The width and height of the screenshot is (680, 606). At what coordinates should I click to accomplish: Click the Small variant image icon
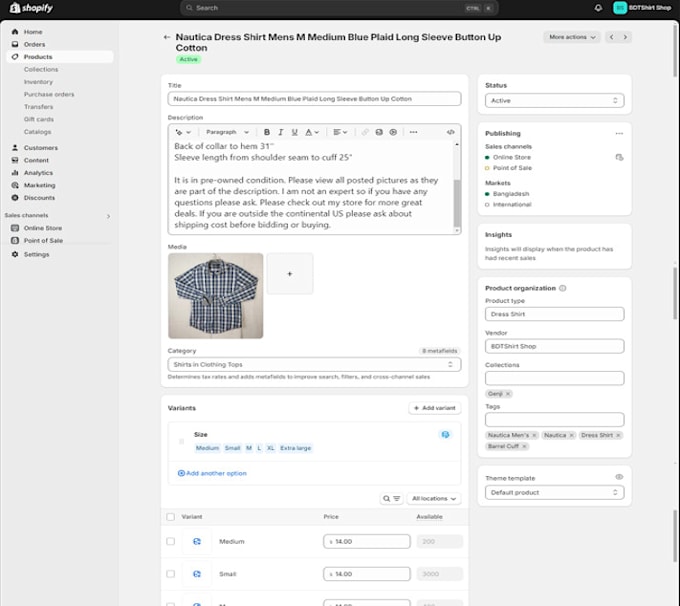pos(197,574)
